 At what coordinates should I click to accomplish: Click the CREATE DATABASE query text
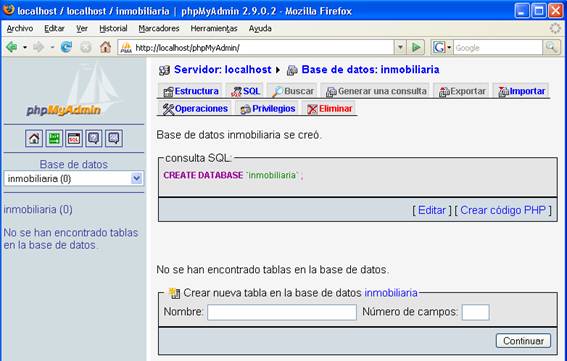(234, 175)
